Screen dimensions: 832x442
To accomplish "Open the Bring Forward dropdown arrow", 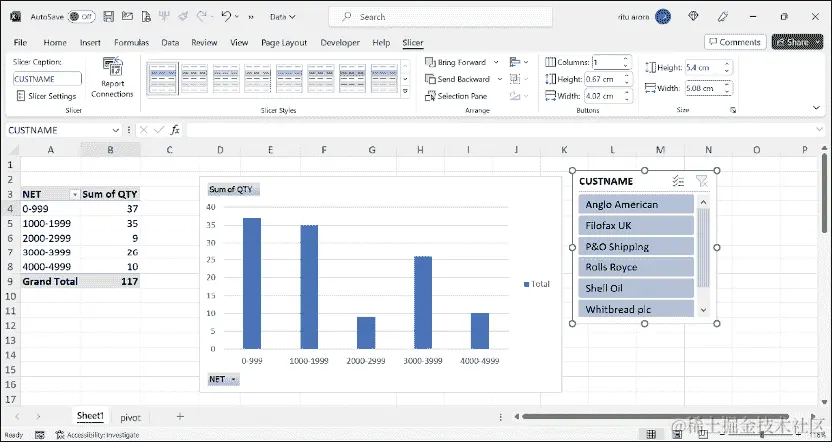I will pos(496,62).
